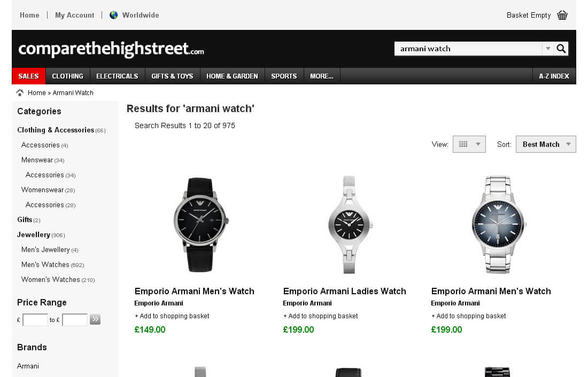Add £149.00 Men's Watch to shopping basket
This screenshot has width=588, height=377.
[x=172, y=316]
